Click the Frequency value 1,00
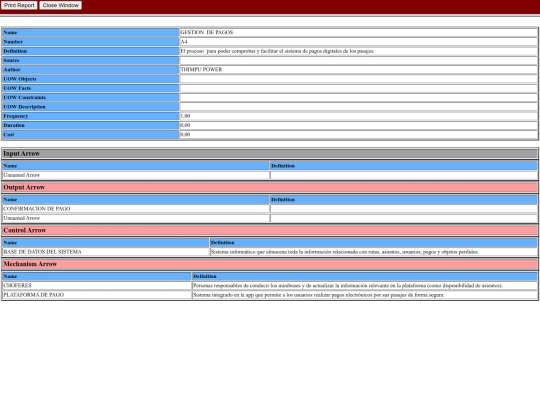This screenshot has height=405, width=540. click(185, 116)
